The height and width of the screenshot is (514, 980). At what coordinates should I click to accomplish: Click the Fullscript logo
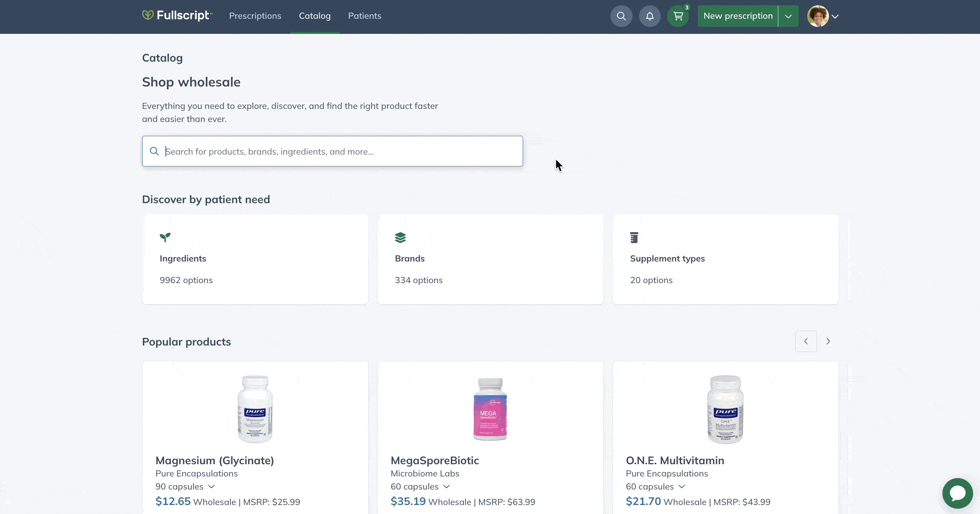coord(177,16)
